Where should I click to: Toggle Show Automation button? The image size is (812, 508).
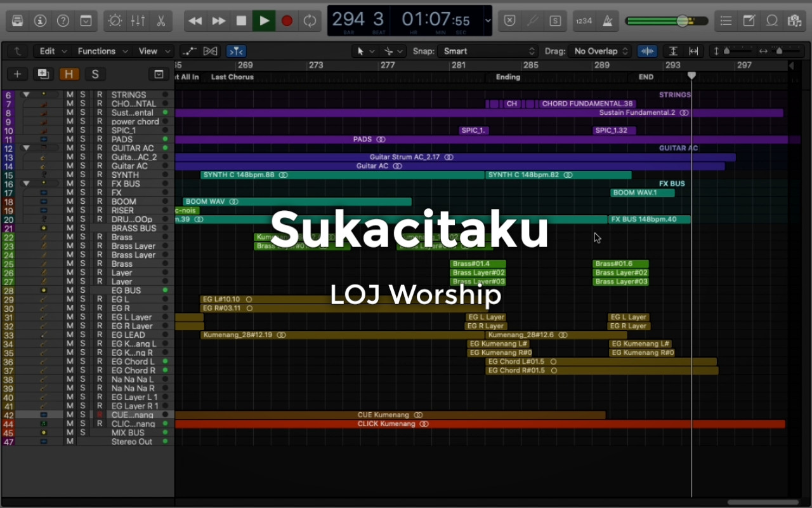(188, 51)
